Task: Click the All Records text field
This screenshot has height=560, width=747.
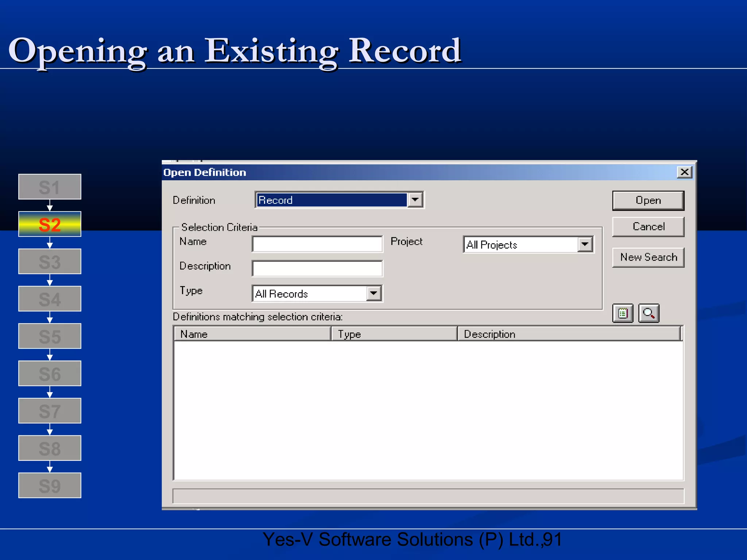Action: [x=310, y=293]
